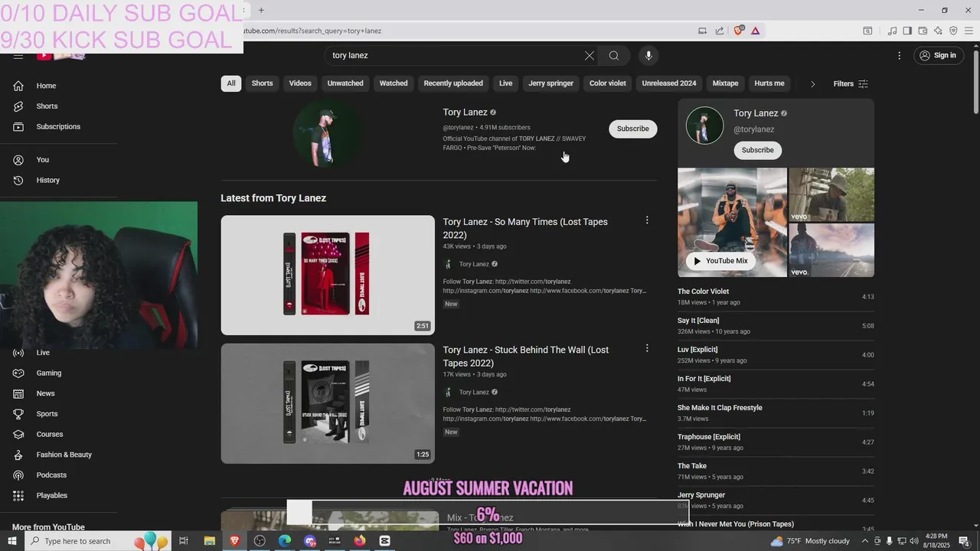Screen dimensions: 980x551
Task: Select the Shorts filter chip
Action: pos(263,83)
